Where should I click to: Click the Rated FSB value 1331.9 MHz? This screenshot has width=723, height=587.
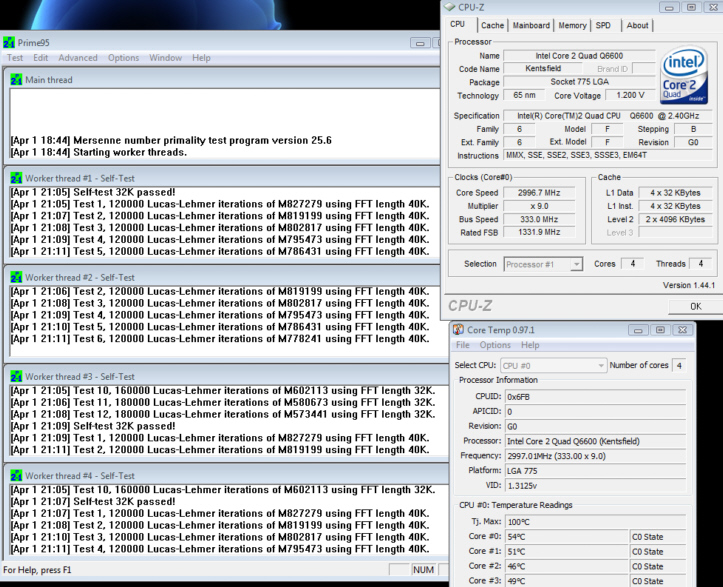(539, 232)
